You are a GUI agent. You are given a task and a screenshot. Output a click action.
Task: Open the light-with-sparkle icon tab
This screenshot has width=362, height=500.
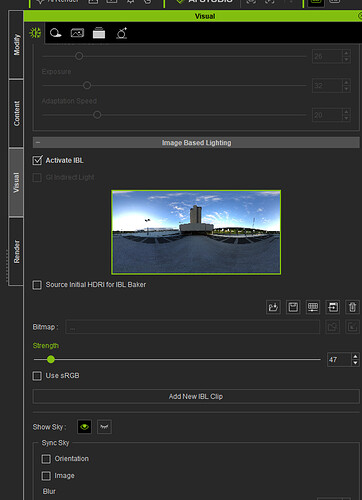click(122, 33)
